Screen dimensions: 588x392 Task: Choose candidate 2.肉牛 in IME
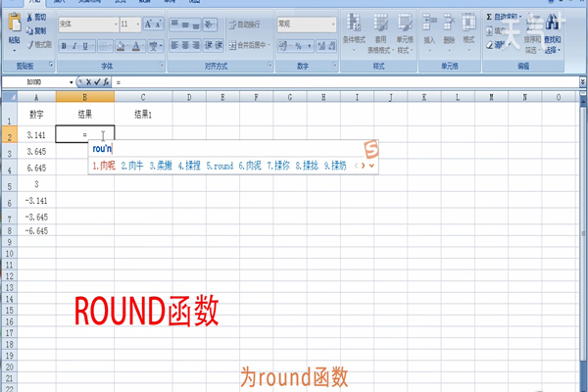[x=132, y=166]
